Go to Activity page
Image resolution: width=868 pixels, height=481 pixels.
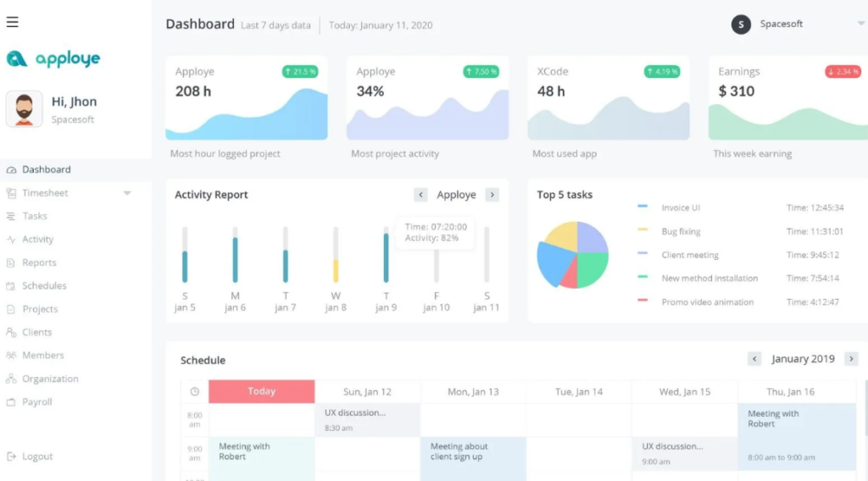click(37, 240)
